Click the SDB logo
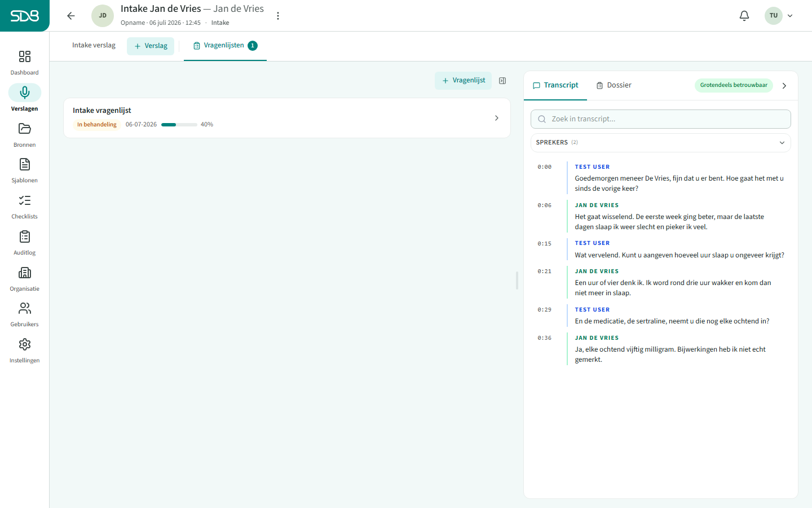Screen dimensions: 812x508 click(x=25, y=16)
